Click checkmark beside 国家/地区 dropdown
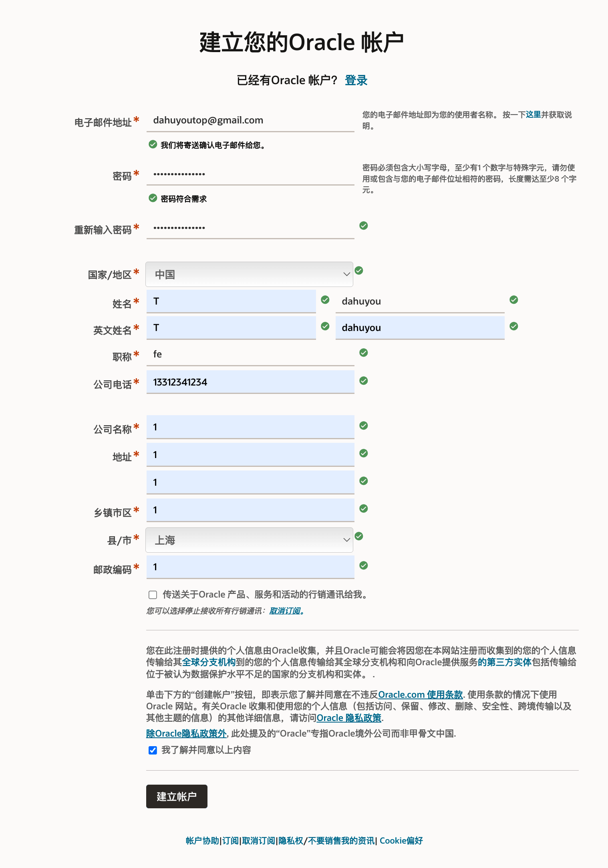Image resolution: width=608 pixels, height=868 pixels. click(359, 270)
